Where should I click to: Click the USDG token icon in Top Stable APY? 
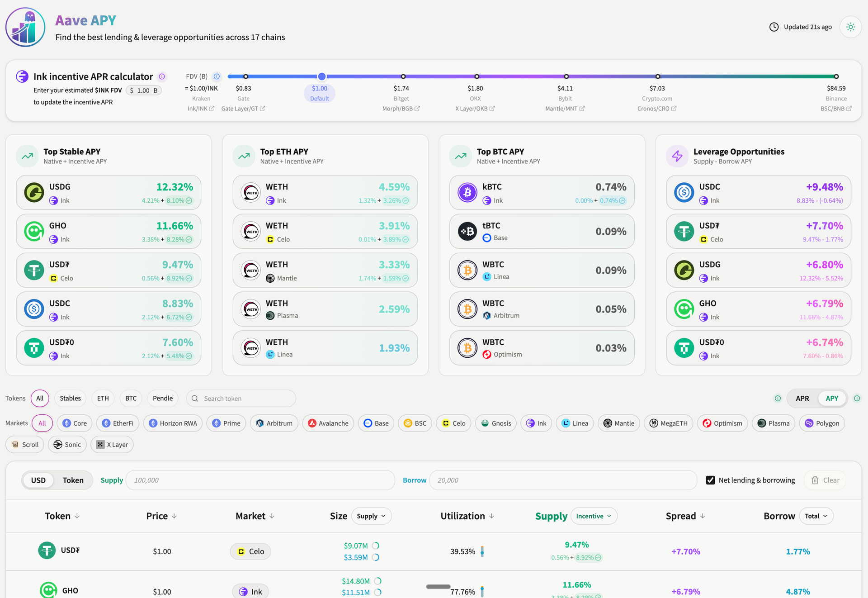point(34,193)
